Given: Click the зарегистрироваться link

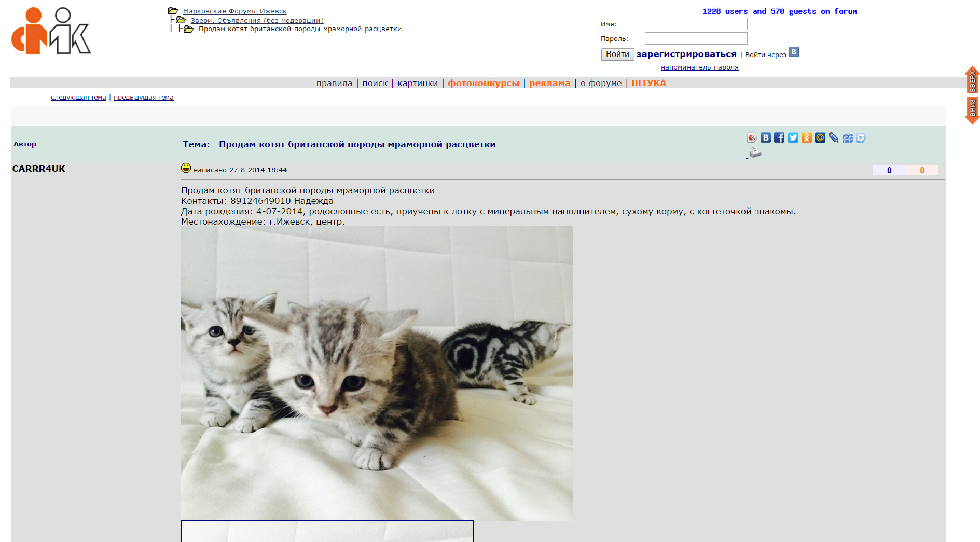Looking at the screenshot, I should [x=686, y=54].
